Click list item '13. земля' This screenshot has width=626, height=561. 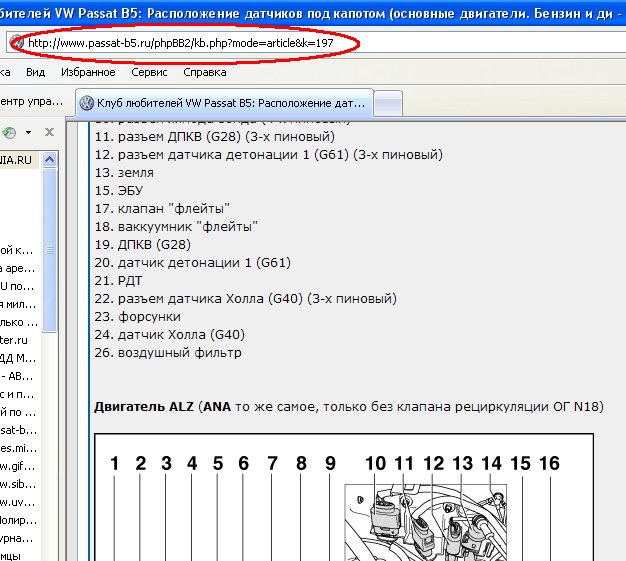[124, 172]
